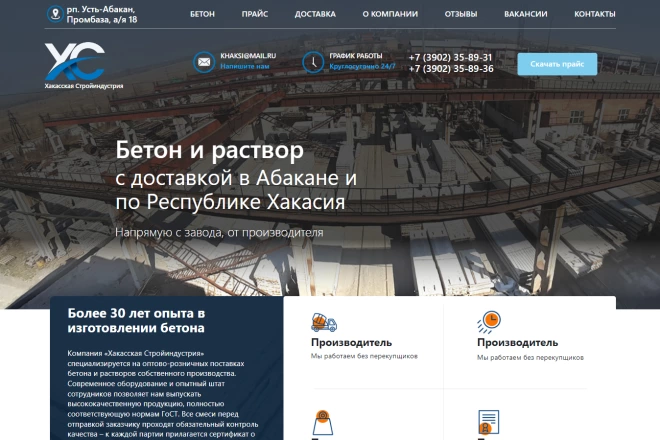Click the location pin icon in header

coord(56,14)
